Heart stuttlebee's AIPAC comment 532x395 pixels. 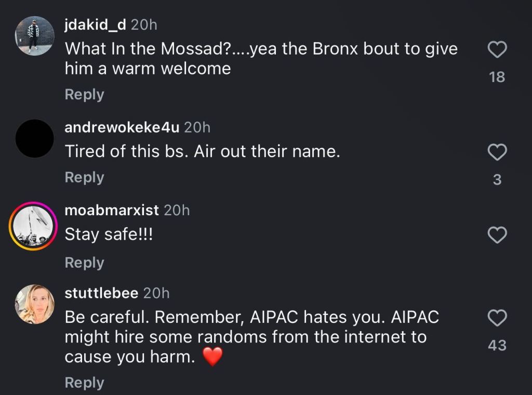[497, 318]
